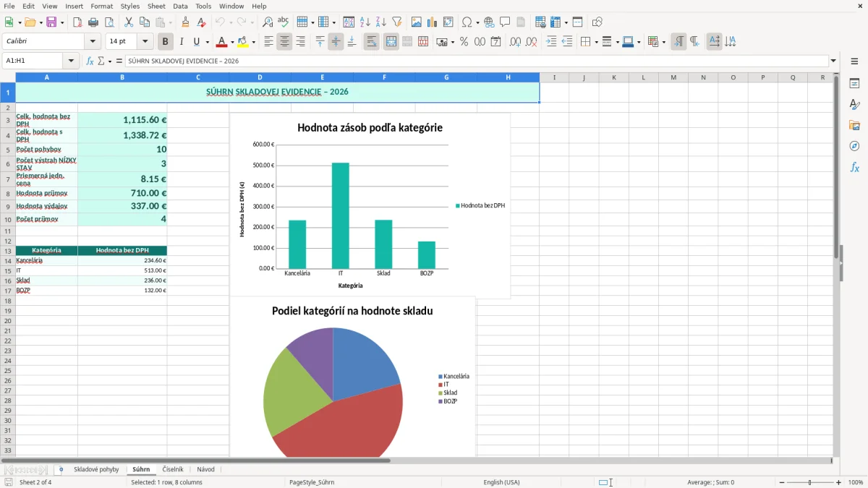Clear direct formatting icon
Viewport: 868px width, 488px height.
tap(201, 22)
